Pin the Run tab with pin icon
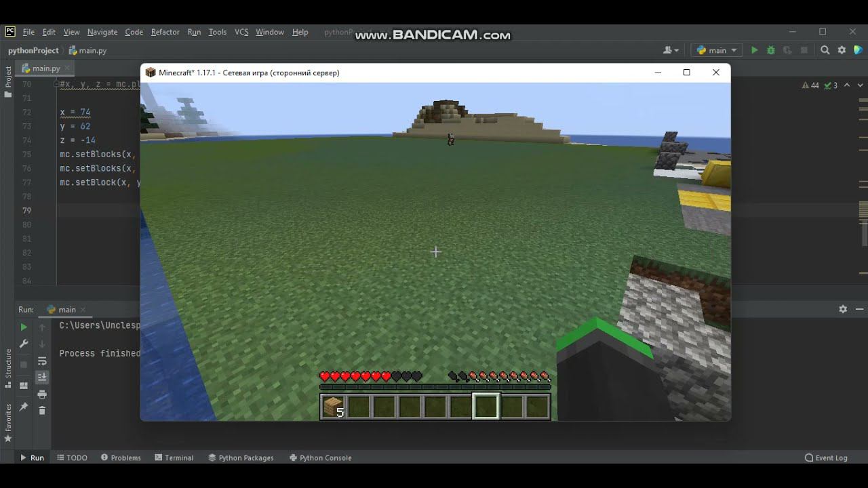Image resolution: width=868 pixels, height=488 pixels. pos(24,407)
